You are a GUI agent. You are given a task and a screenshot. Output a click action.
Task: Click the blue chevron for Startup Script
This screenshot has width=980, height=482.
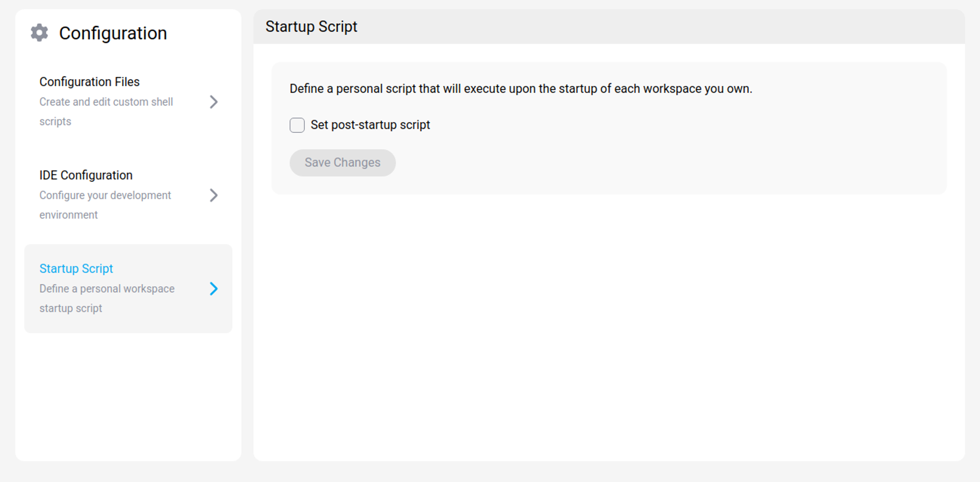214,289
